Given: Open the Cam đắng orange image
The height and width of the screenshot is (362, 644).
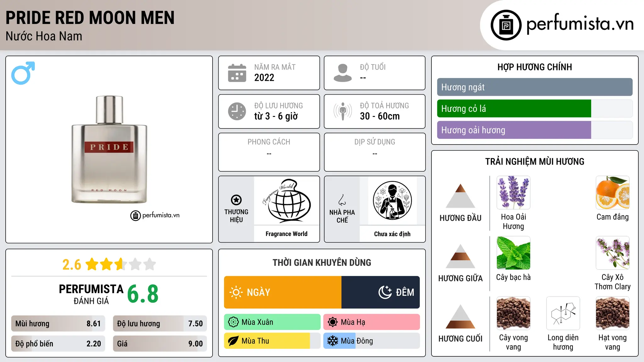Looking at the screenshot, I should 613,192.
